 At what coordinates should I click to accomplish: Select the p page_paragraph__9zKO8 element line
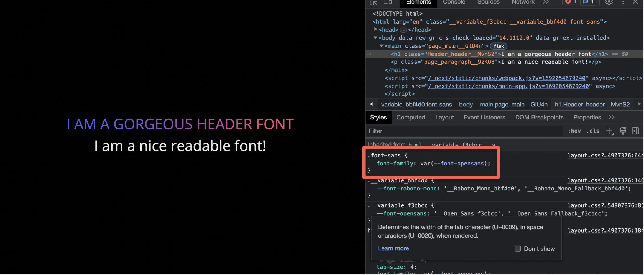(x=496, y=62)
